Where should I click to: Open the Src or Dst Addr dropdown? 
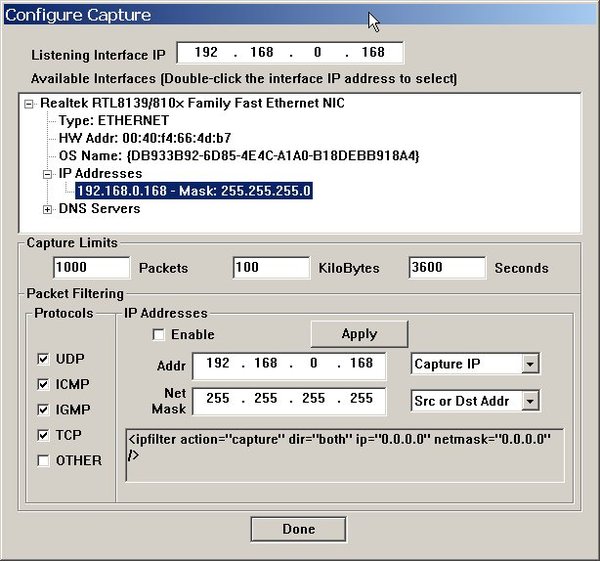[x=530, y=401]
